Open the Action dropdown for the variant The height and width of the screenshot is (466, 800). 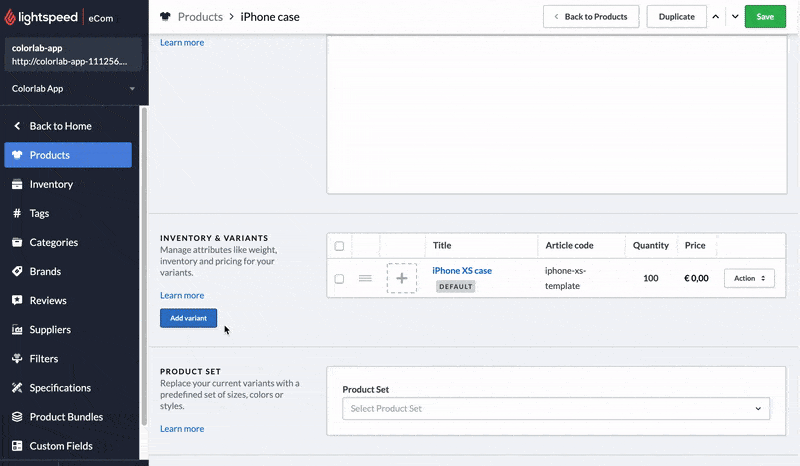click(749, 278)
